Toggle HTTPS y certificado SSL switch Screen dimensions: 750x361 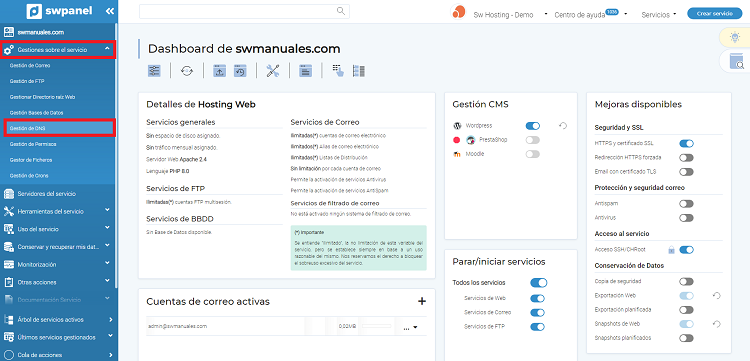[x=686, y=143]
